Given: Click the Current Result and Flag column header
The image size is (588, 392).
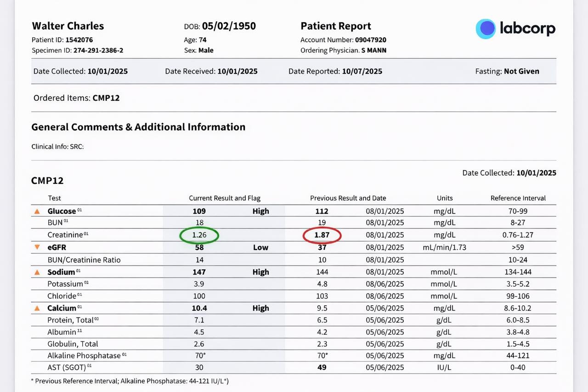Looking at the screenshot, I should (x=225, y=198).
